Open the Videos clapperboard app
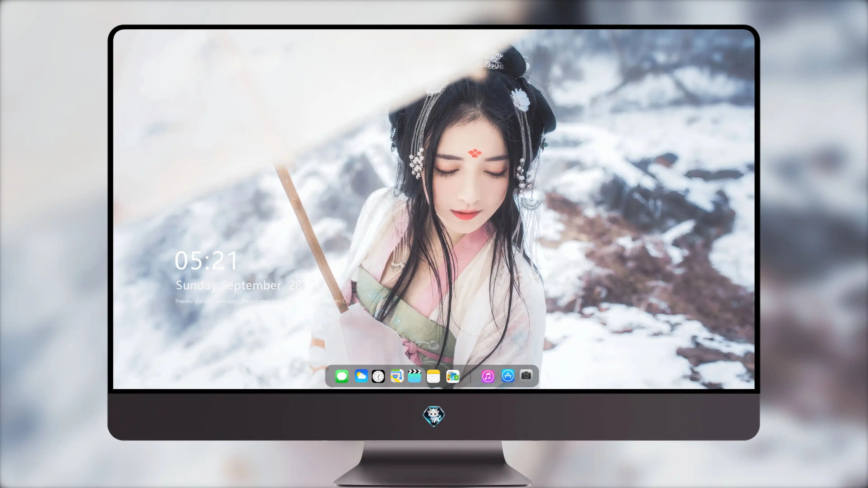The width and height of the screenshot is (868, 488). coord(415,376)
